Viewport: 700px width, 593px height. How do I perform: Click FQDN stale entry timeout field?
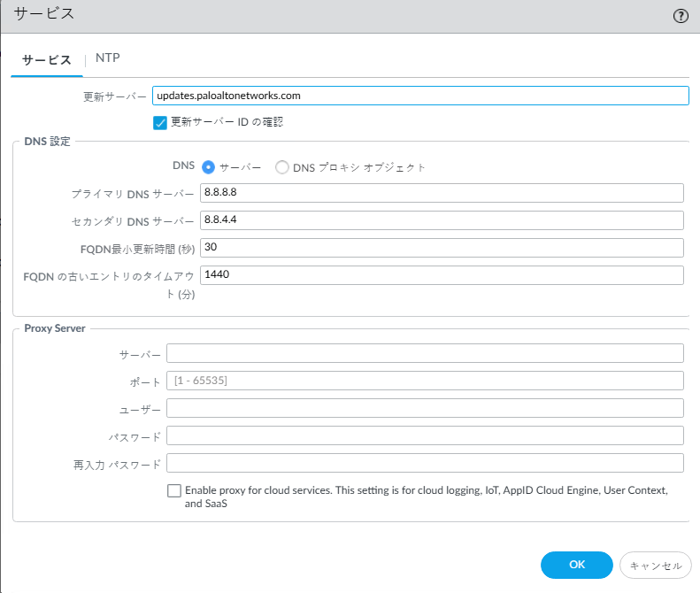pos(442,275)
